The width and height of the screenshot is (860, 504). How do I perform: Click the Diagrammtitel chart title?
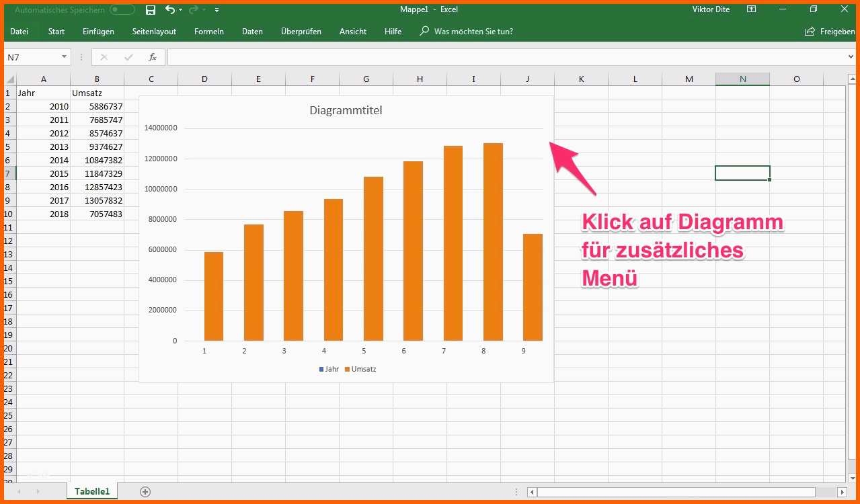(x=346, y=110)
